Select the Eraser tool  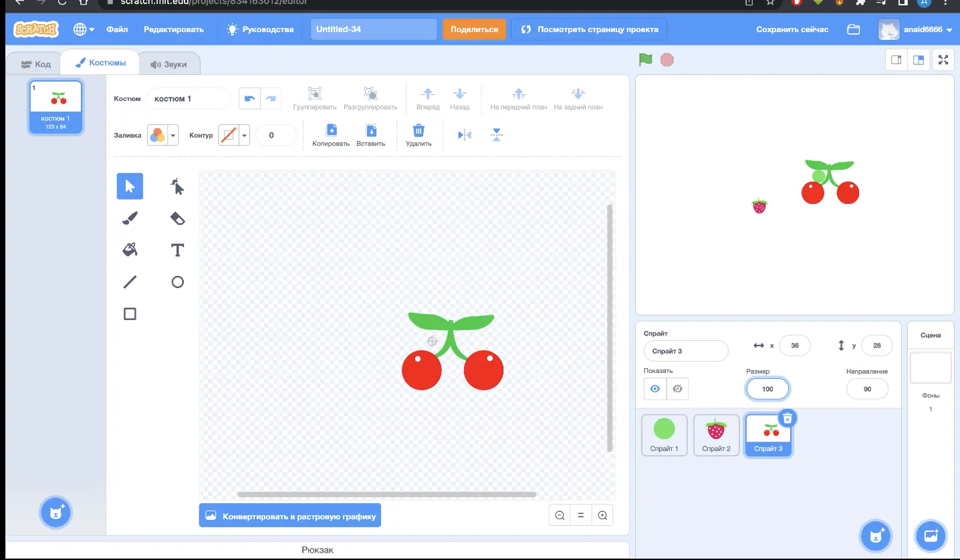(177, 218)
